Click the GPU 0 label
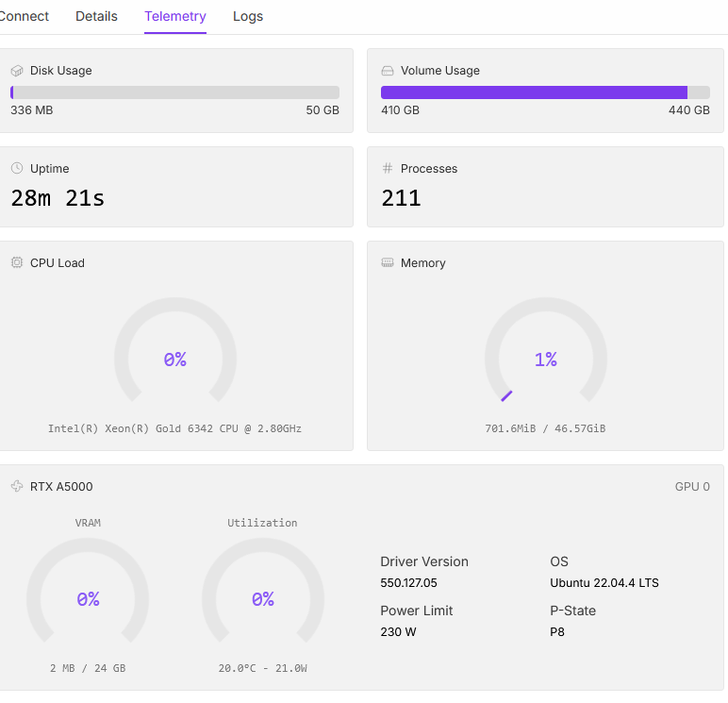The image size is (728, 703). coord(692,487)
